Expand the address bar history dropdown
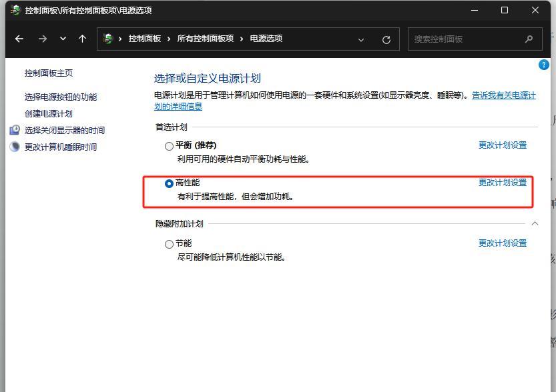Viewport: 556px width, 392px height. (x=361, y=39)
